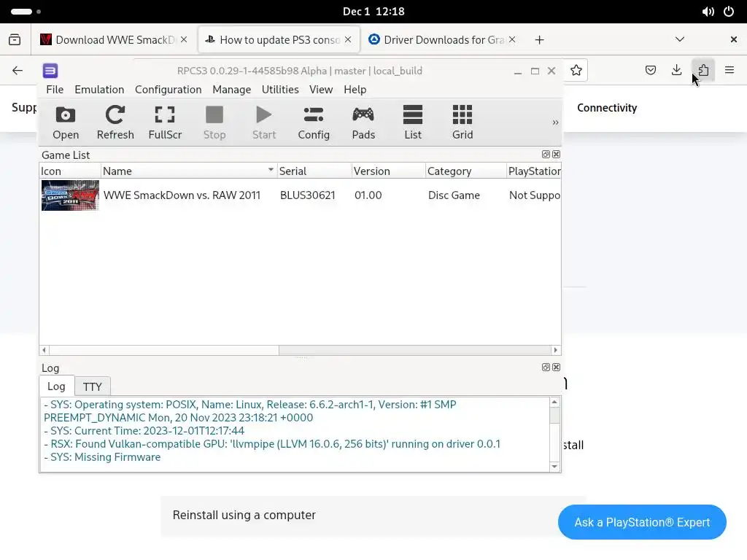Open the Emulation menu
The height and width of the screenshot is (560, 747).
pos(99,90)
